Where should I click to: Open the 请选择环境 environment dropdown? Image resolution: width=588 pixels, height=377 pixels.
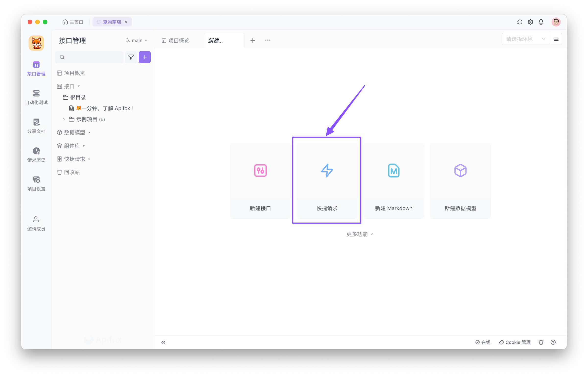pyautogui.click(x=525, y=39)
